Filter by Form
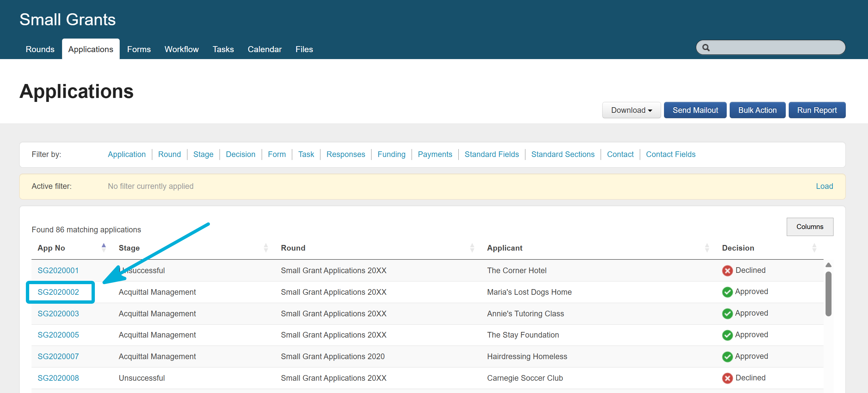 click(277, 154)
